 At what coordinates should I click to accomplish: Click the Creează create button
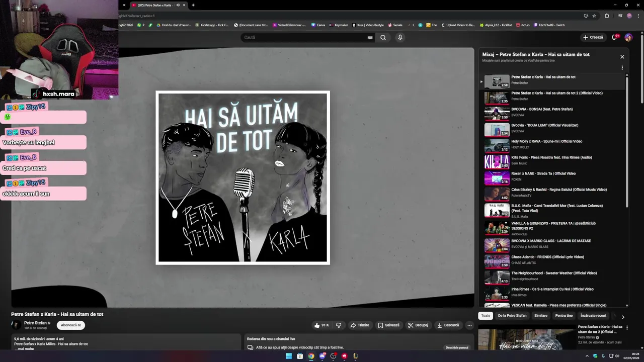pos(593,37)
